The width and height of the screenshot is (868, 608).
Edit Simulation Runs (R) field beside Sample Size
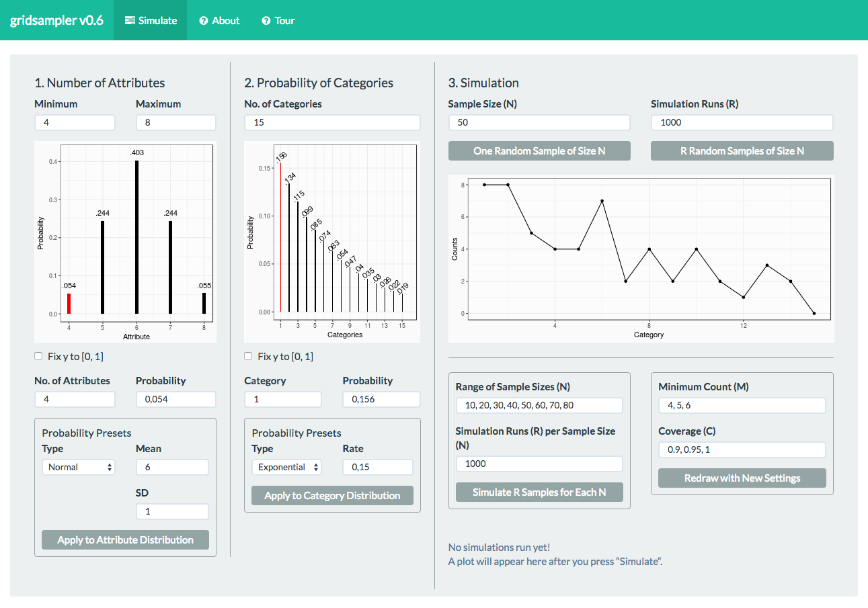click(x=742, y=123)
